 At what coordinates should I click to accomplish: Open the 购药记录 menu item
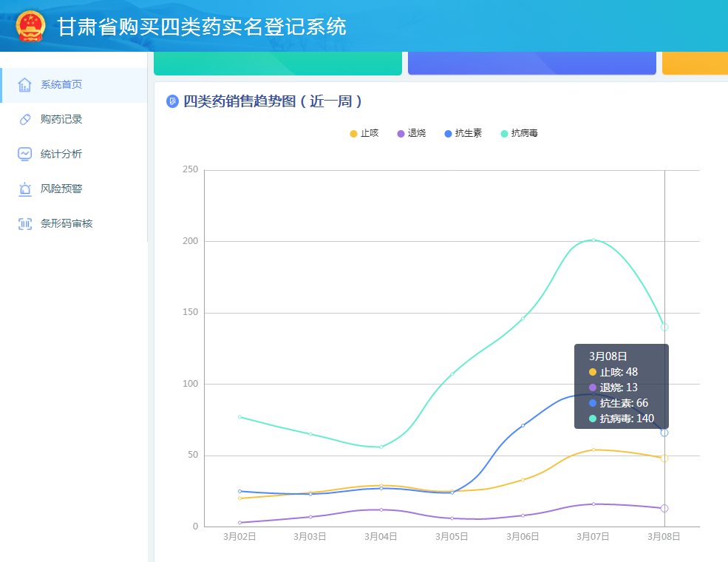click(61, 120)
